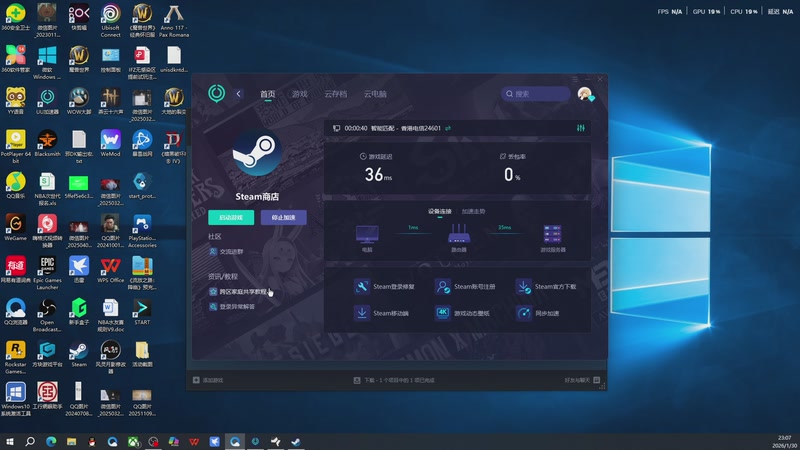Select the 迅雷 desktop icon
The image size is (800, 450).
[79, 270]
